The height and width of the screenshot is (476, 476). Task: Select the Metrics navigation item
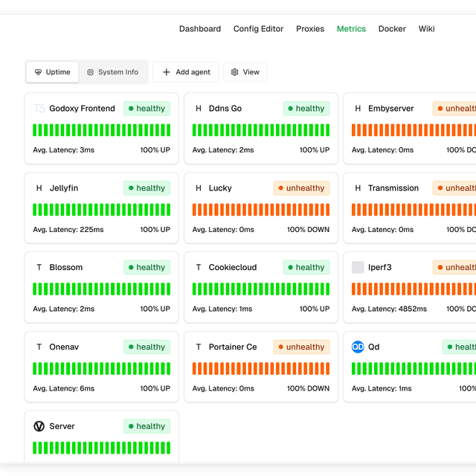point(351,29)
